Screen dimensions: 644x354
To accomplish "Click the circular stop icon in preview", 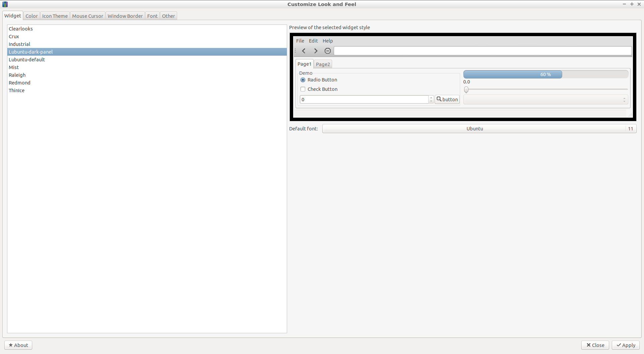I will pos(328,51).
